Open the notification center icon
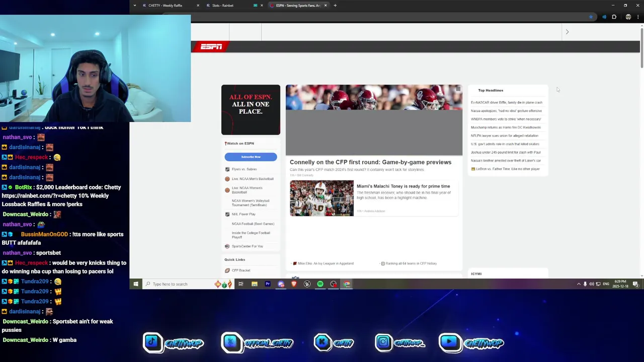Screen dimensions: 644x362 [635, 284]
